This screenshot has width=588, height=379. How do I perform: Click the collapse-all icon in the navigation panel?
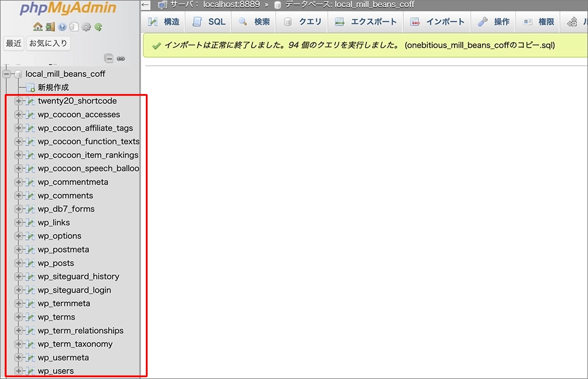pyautogui.click(x=109, y=58)
